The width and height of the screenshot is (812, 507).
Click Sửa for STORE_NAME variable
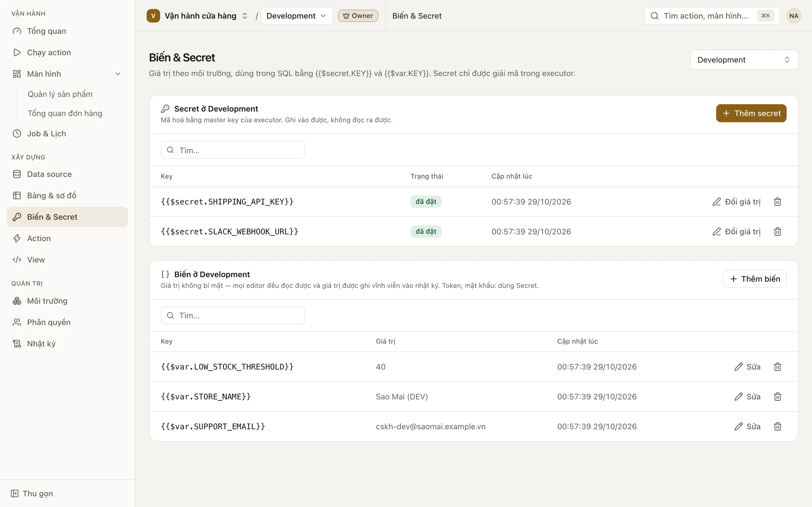tap(747, 396)
